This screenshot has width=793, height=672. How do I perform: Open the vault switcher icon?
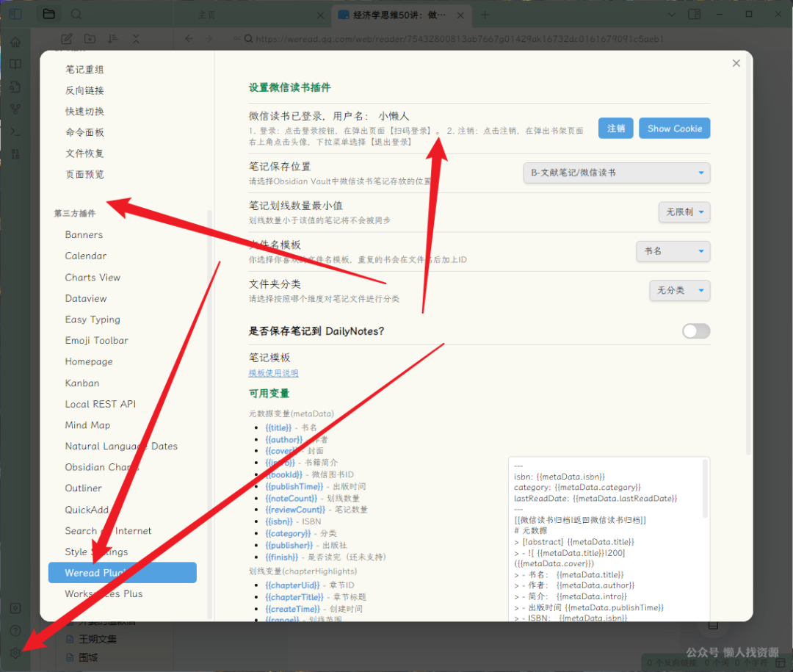pyautogui.click(x=15, y=608)
